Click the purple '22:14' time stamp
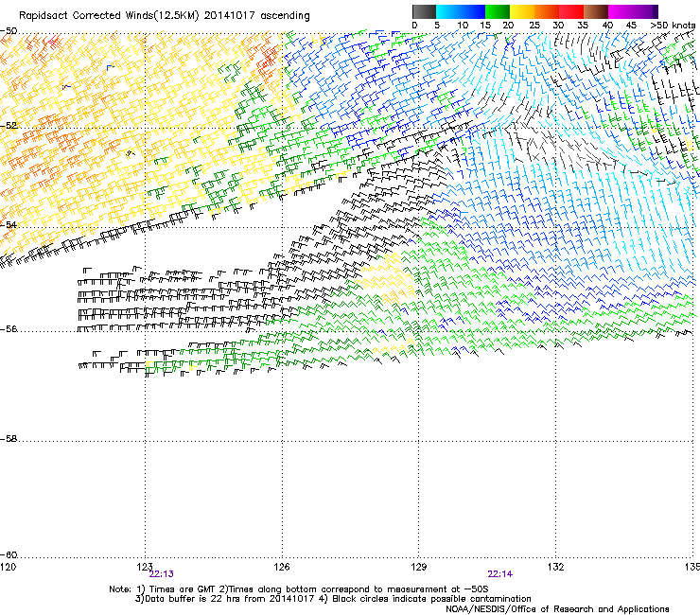700x615 pixels. coord(500,574)
